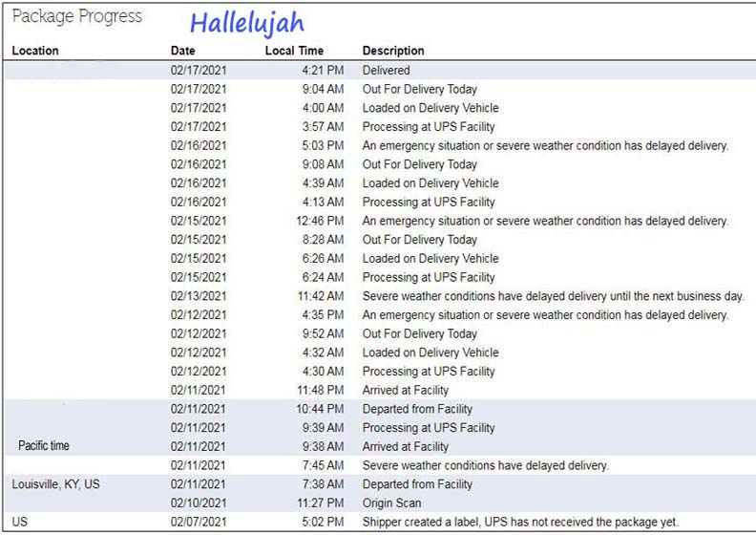Viewport: 756px width, 535px height.
Task: Click the "02/13/2021" date cell
Action: coord(199,296)
